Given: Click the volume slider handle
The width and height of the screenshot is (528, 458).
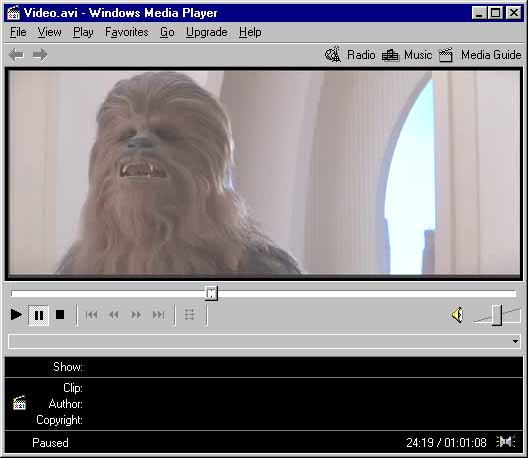Looking at the screenshot, I should 497,315.
